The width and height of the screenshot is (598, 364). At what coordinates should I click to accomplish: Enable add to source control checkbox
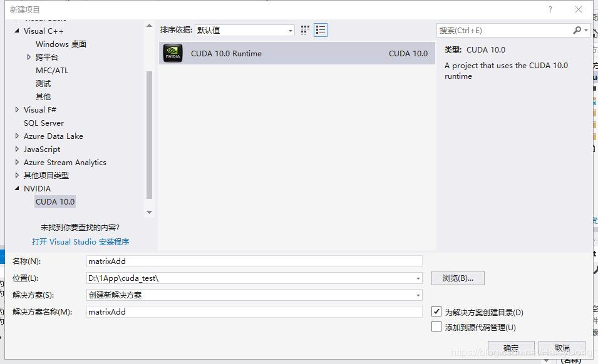coord(436,326)
